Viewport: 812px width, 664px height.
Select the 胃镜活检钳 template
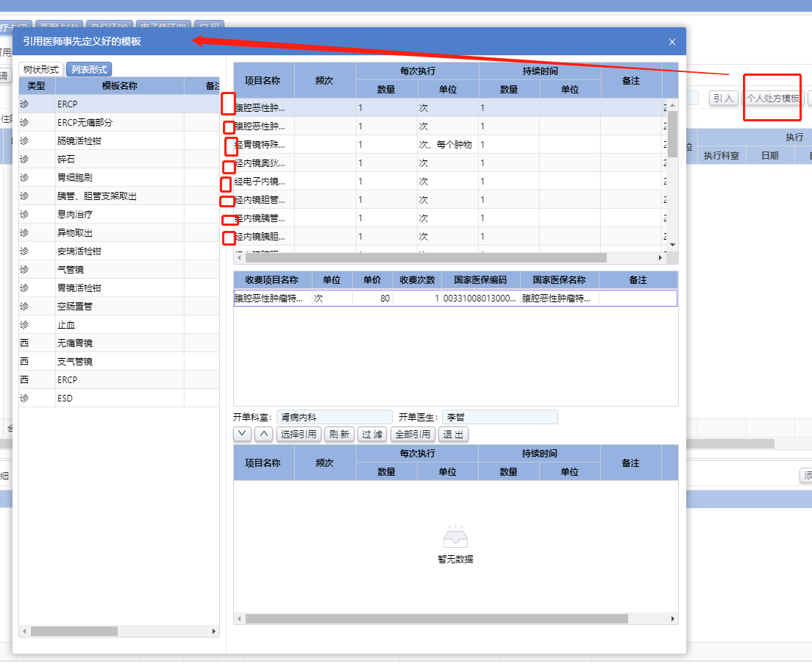tap(119, 288)
